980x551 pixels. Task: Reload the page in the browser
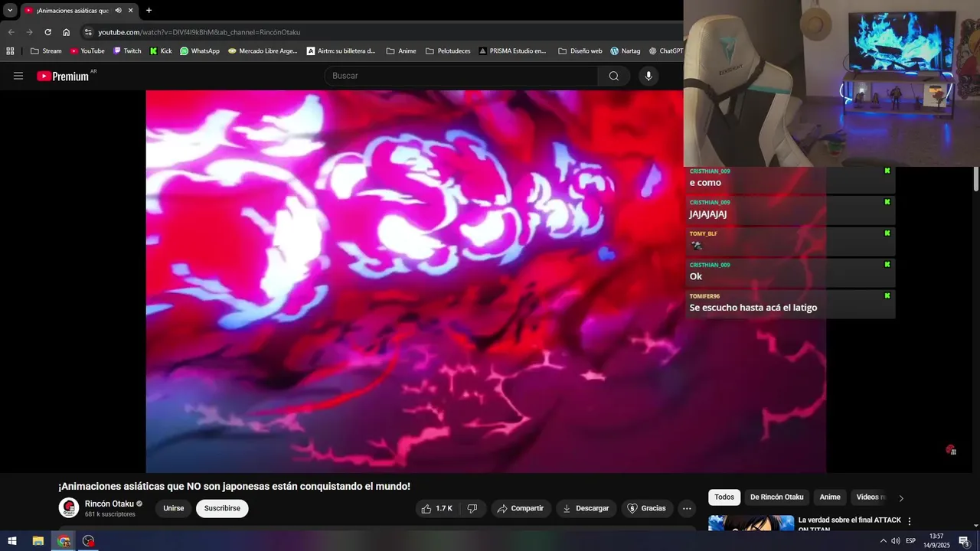pos(47,32)
